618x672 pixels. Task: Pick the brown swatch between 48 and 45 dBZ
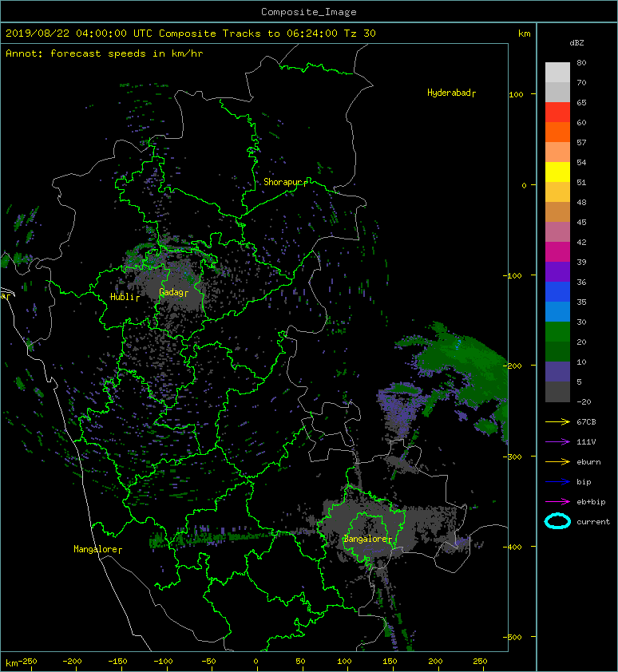(557, 211)
